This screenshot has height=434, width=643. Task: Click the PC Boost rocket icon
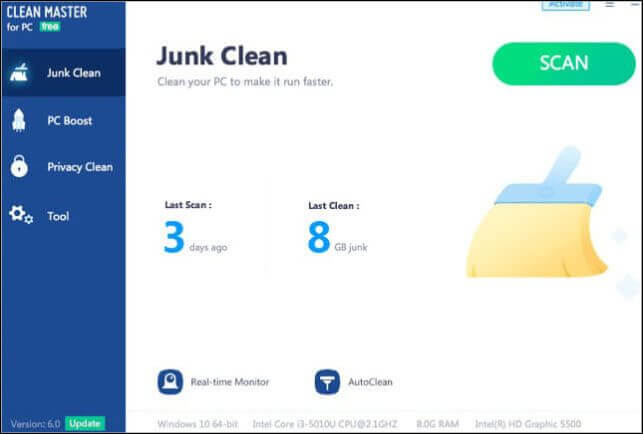(x=18, y=120)
